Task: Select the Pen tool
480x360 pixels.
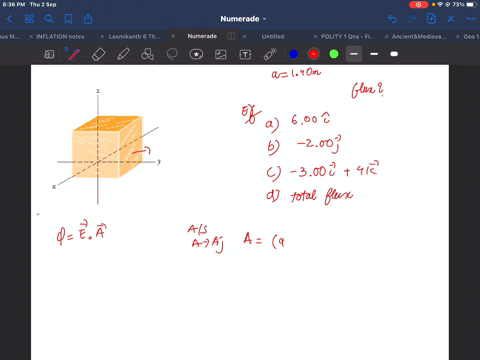Action: (x=74, y=54)
